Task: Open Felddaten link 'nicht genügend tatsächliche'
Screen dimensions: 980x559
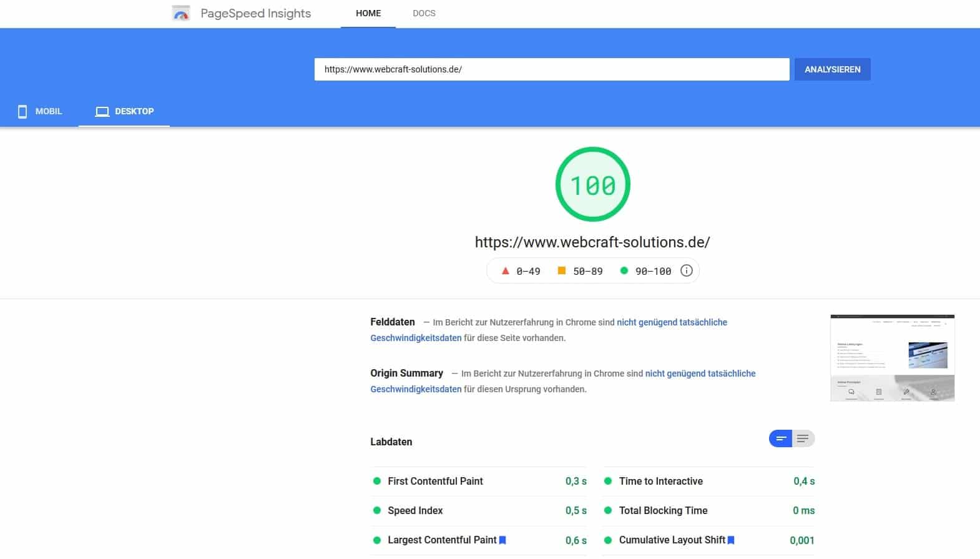Action: (x=672, y=322)
